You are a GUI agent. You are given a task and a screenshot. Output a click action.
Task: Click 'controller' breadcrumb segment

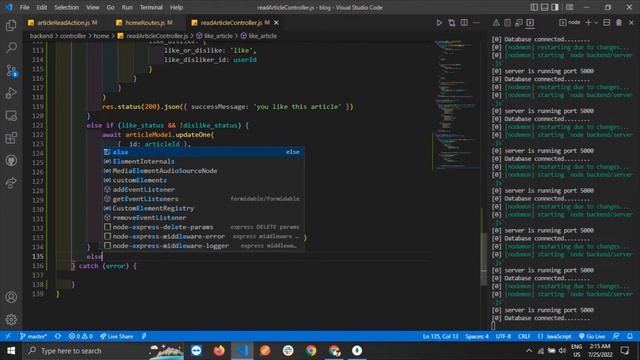coord(73,36)
